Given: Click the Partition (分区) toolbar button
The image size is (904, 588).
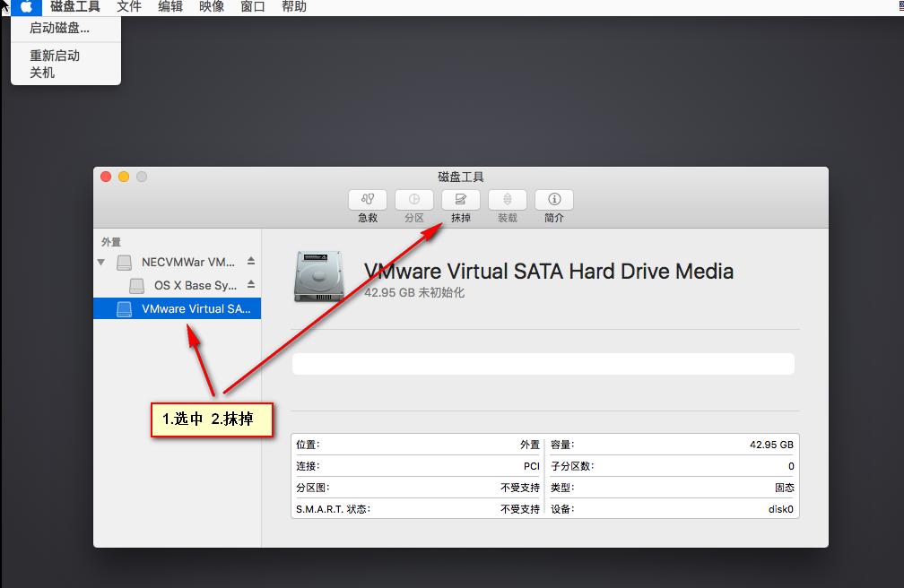Looking at the screenshot, I should [414, 200].
